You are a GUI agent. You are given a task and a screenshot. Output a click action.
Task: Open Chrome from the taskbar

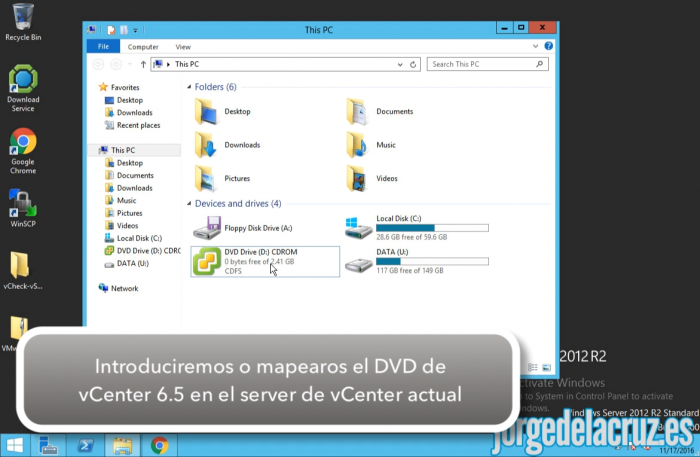pyautogui.click(x=159, y=445)
